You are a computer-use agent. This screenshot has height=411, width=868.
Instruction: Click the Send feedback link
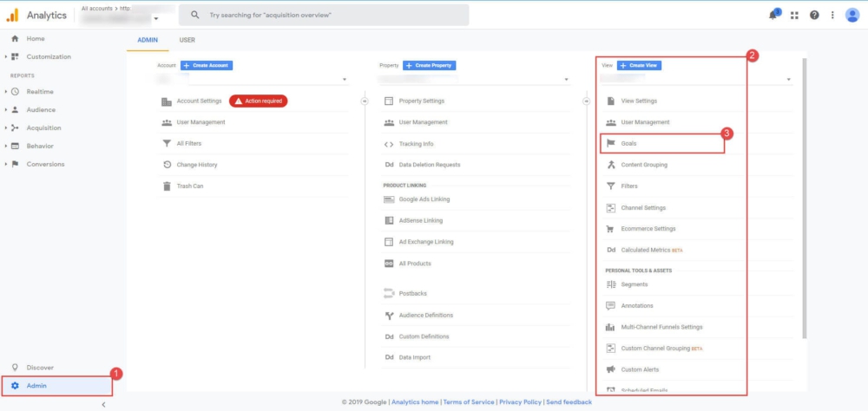569,402
